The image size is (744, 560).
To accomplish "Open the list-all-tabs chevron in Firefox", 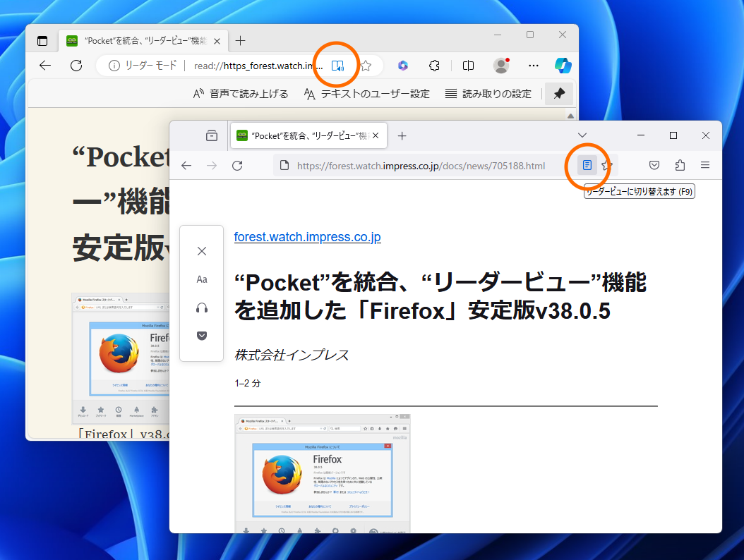I will point(582,135).
